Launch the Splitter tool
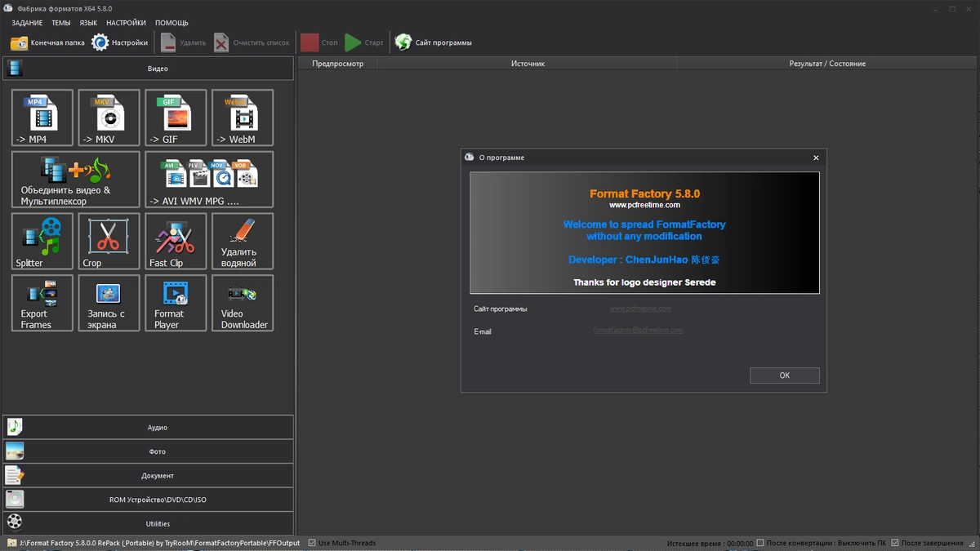This screenshot has height=551, width=980. pyautogui.click(x=42, y=241)
